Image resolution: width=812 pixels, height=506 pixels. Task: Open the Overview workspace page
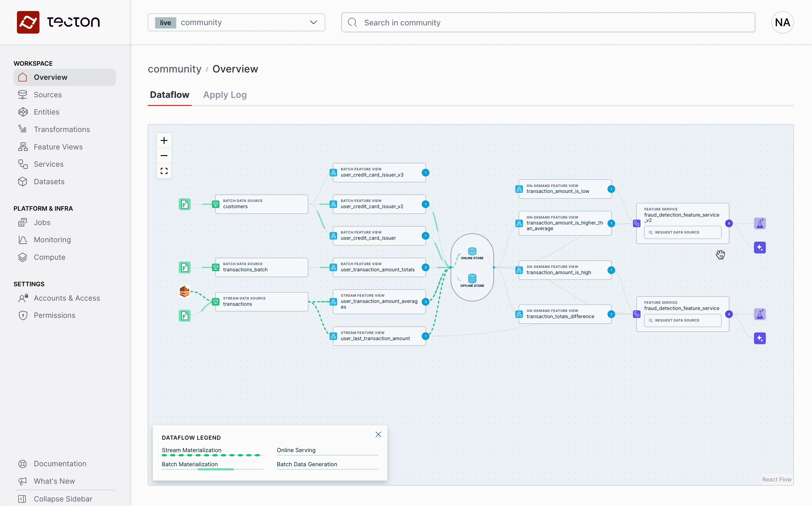click(x=65, y=77)
